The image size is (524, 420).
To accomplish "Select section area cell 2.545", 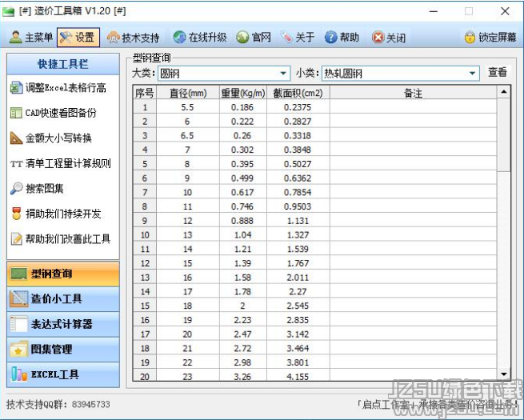I will click(298, 306).
